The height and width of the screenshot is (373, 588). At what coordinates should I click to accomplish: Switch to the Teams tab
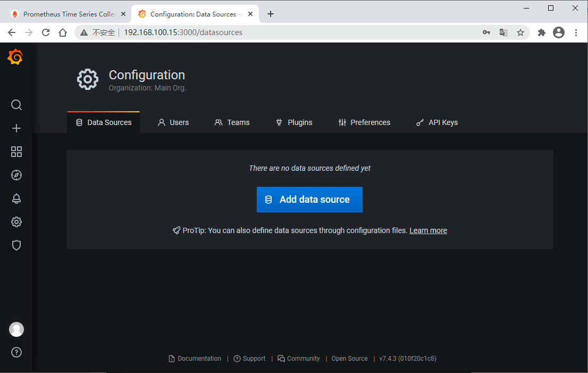tap(232, 122)
